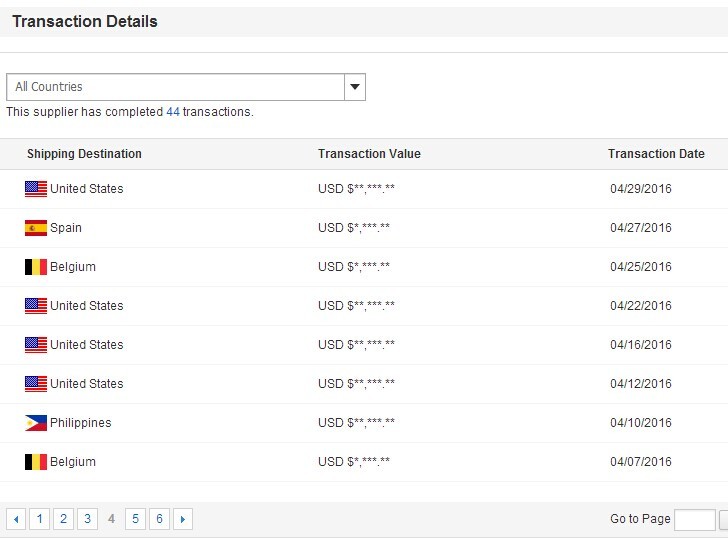Click the Philippines flag icon
This screenshot has height=538, width=728.
coord(36,423)
